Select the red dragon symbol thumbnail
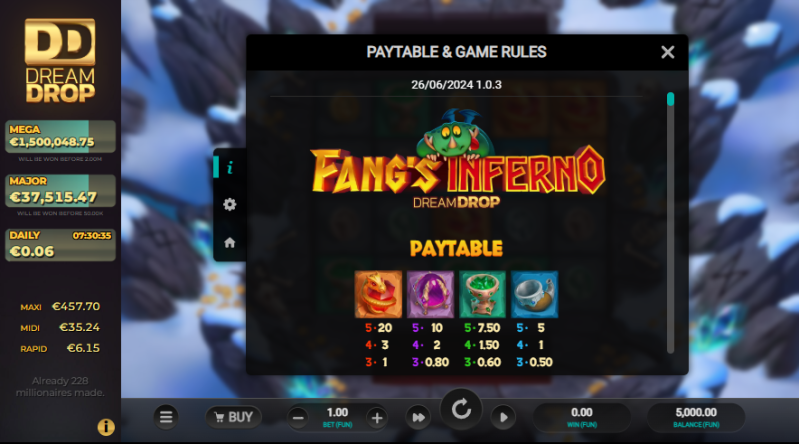 point(378,295)
